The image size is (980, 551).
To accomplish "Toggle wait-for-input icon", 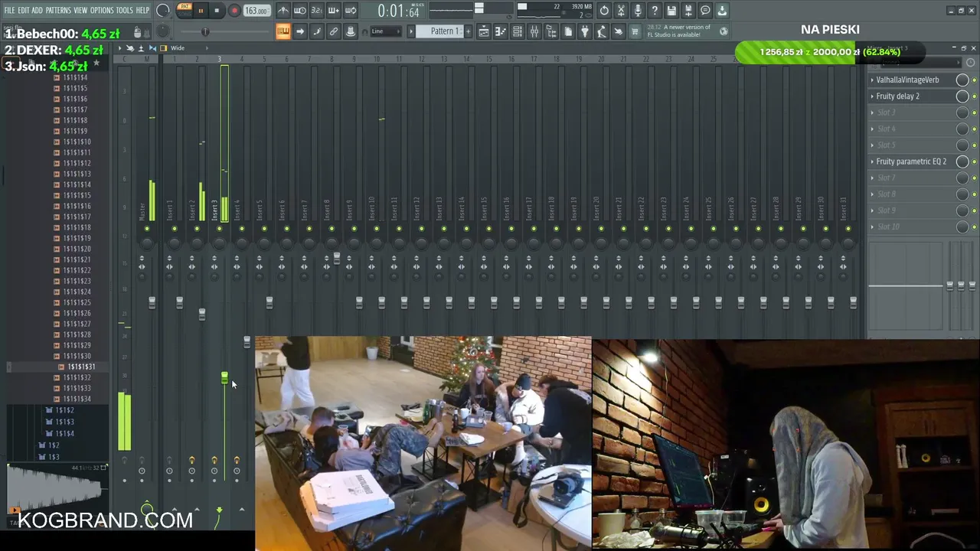I will [x=300, y=11].
